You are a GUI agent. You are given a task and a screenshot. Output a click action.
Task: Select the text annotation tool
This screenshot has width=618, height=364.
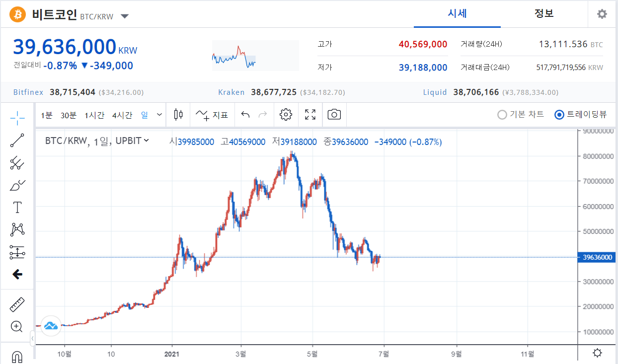(x=17, y=207)
